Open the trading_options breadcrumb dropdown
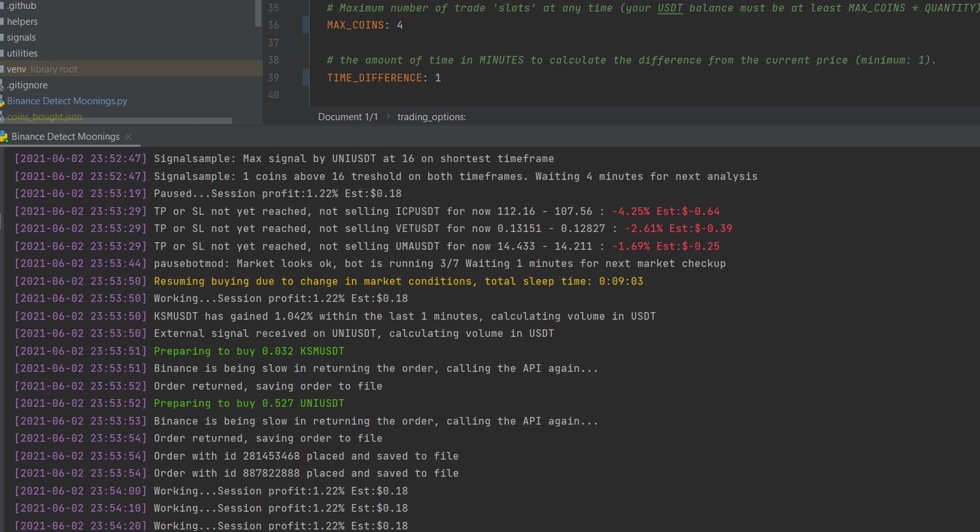 pyautogui.click(x=432, y=116)
